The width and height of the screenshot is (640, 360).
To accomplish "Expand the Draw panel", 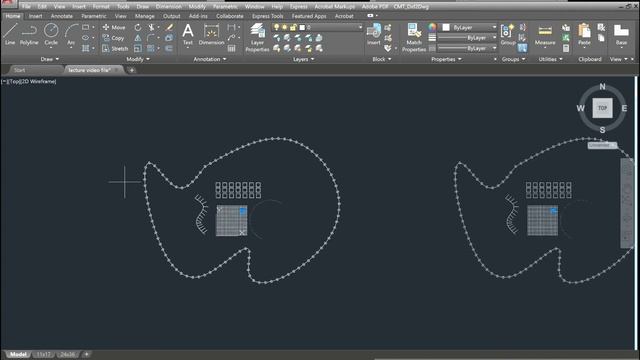I will click(x=50, y=59).
